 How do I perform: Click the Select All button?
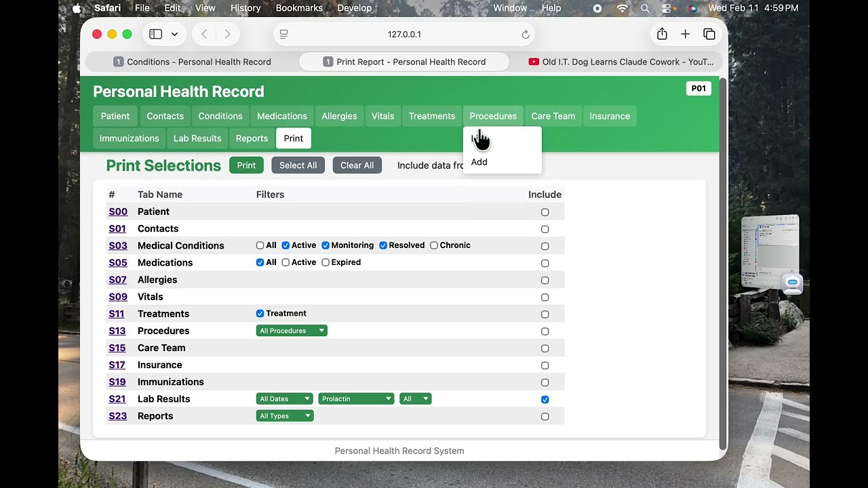click(x=298, y=165)
